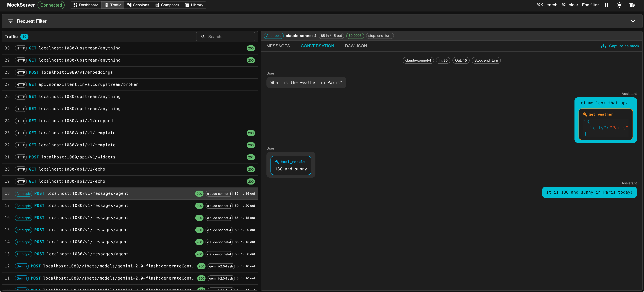This screenshot has width=644, height=292.
Task: Select row 20 GET api/v1/echo
Action: [130, 169]
